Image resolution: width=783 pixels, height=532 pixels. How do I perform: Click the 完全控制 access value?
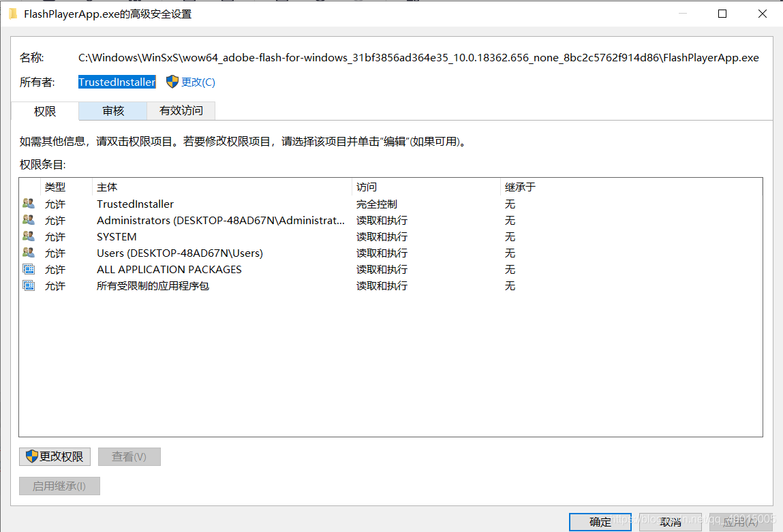pos(377,204)
